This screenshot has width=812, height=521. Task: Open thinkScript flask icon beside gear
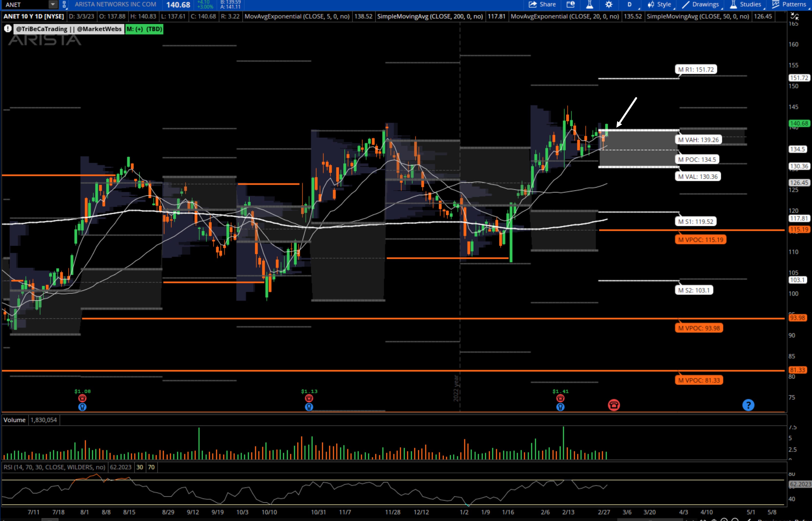coord(590,4)
